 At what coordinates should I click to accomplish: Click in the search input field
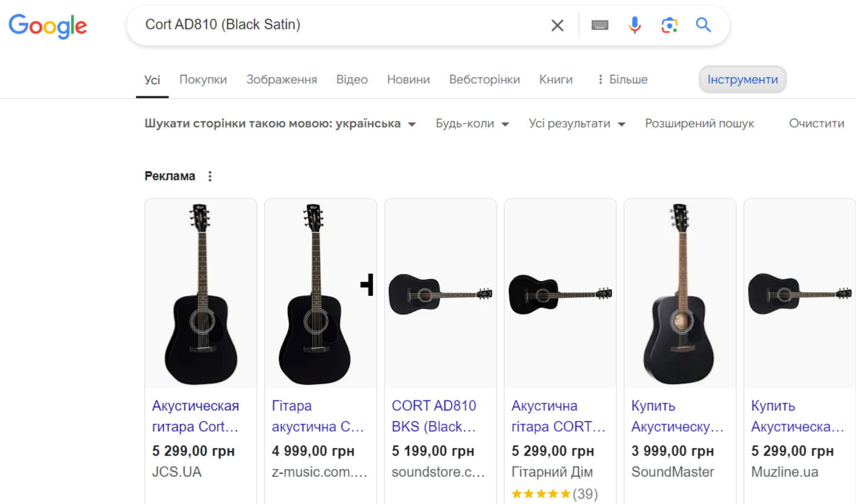point(334,25)
